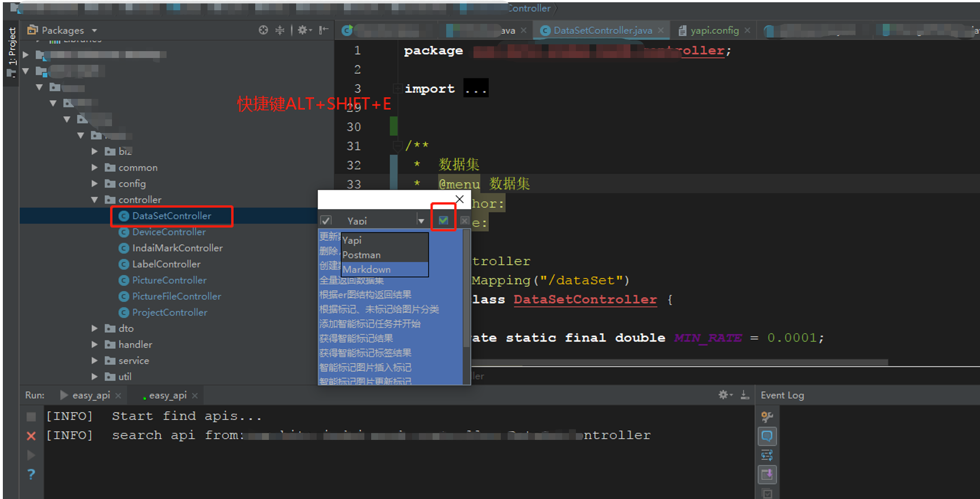Screen dimensions: 980x499
Task: Close the DataSetController.java tab
Action: (x=661, y=31)
